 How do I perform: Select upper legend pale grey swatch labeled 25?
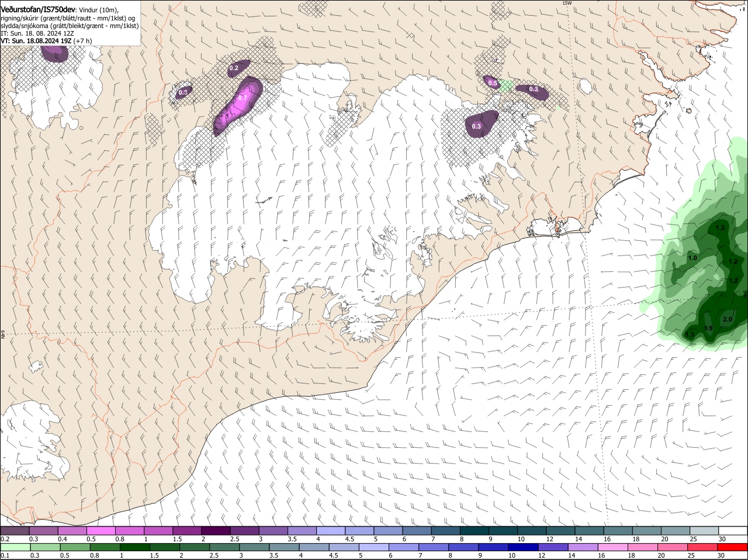[704, 530]
